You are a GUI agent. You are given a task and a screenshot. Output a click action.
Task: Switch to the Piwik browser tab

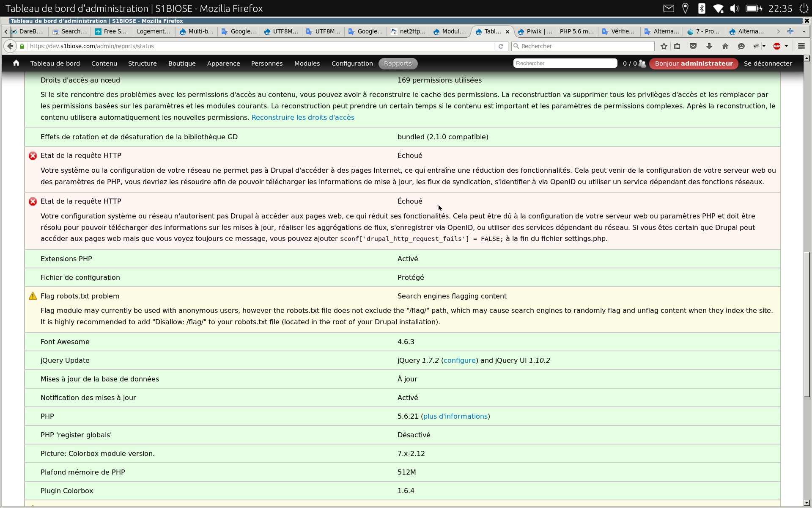pos(534,31)
